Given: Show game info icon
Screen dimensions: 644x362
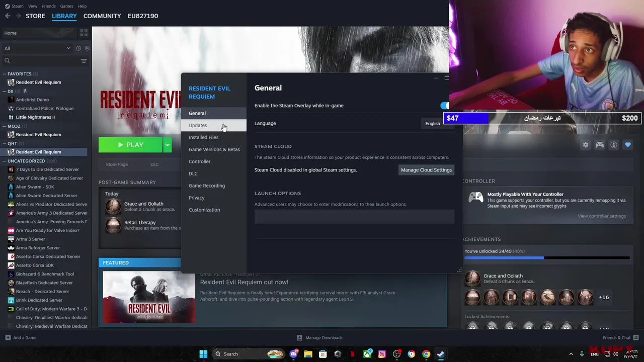Looking at the screenshot, I should (x=614, y=145).
